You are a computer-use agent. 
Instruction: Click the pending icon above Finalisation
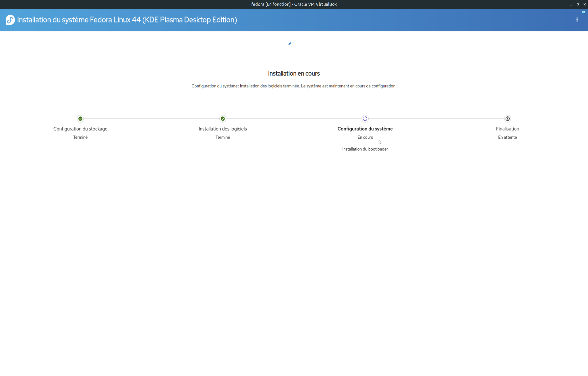508,119
